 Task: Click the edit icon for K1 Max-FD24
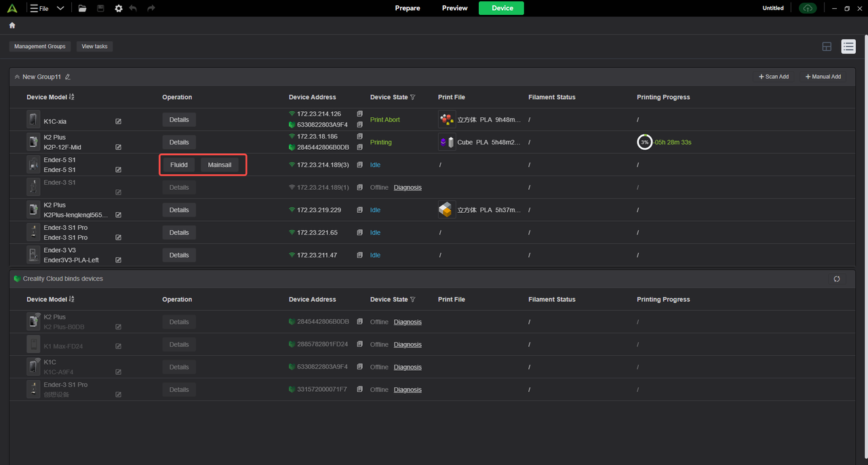coord(119,346)
